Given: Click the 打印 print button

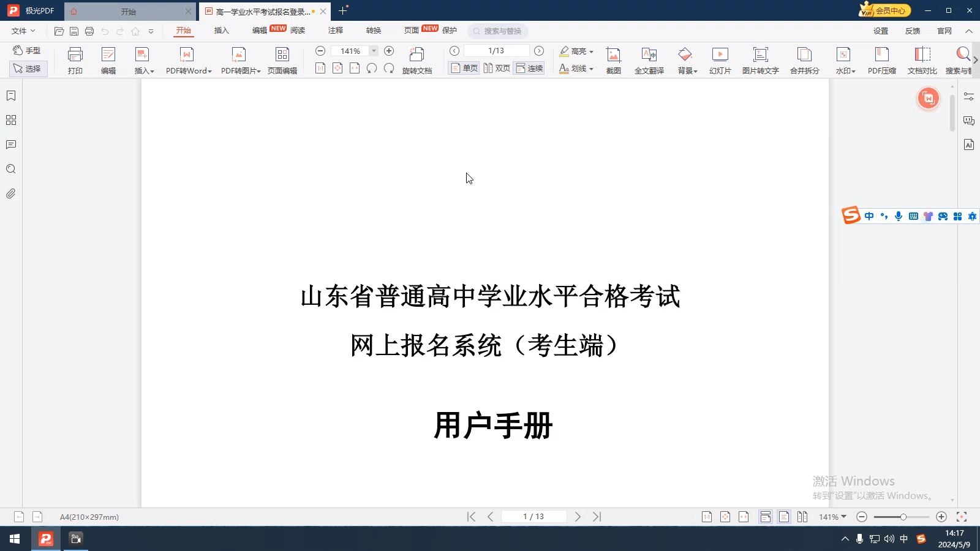Looking at the screenshot, I should [75, 59].
